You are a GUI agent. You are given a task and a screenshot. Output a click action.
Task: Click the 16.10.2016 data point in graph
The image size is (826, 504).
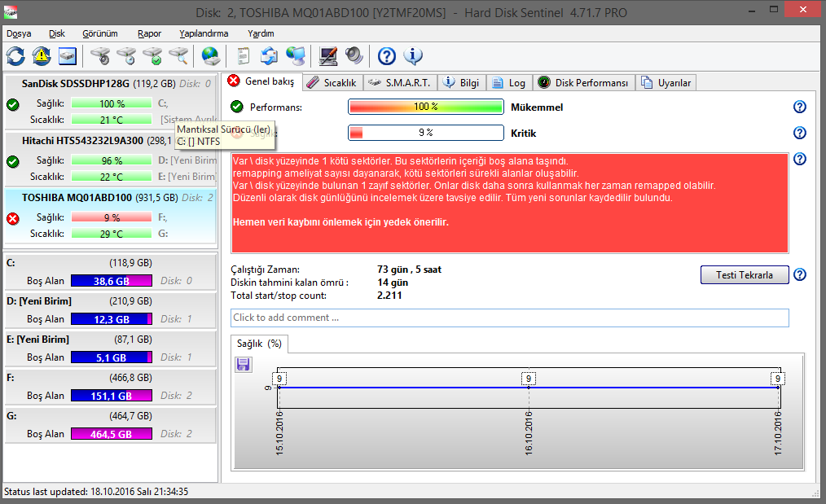529,388
